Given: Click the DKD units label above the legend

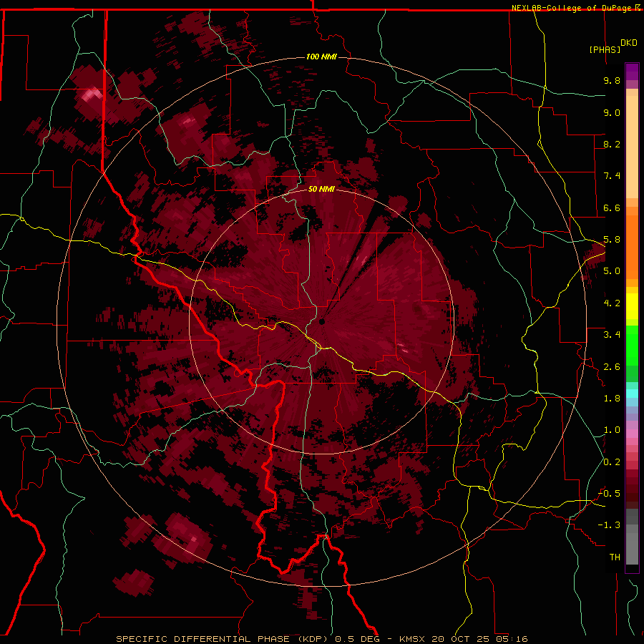Looking at the screenshot, I should pyautogui.click(x=629, y=43).
